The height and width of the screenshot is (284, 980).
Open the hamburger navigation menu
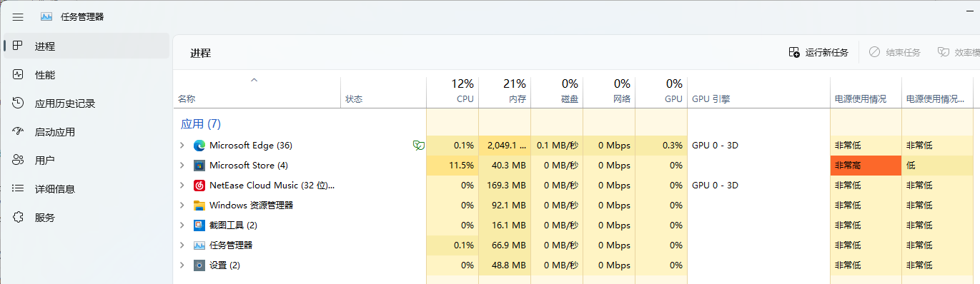click(x=18, y=17)
